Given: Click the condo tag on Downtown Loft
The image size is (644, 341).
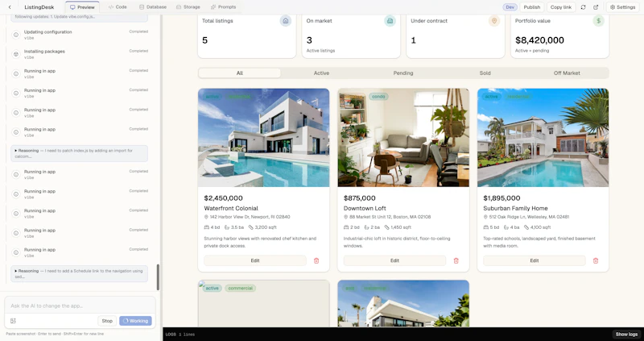Looking at the screenshot, I should click(x=378, y=97).
